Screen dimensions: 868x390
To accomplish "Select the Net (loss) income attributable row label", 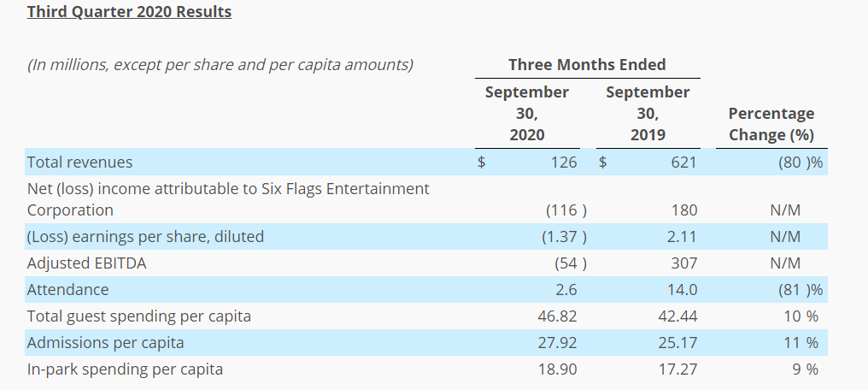I will [x=228, y=199].
